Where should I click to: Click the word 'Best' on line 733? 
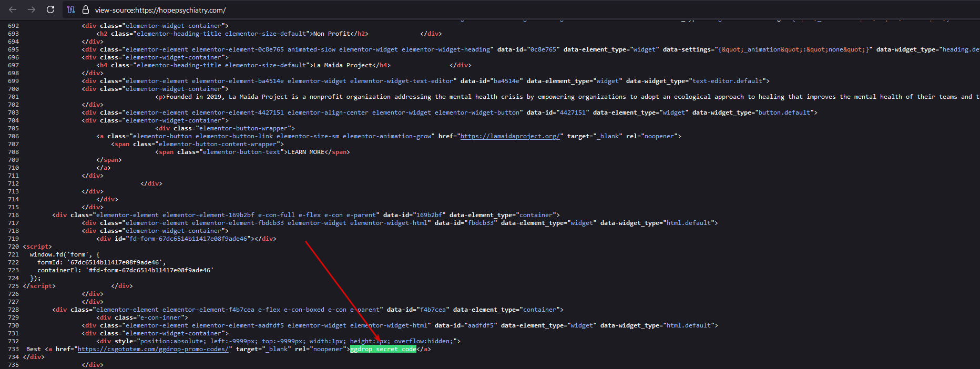tap(34, 349)
